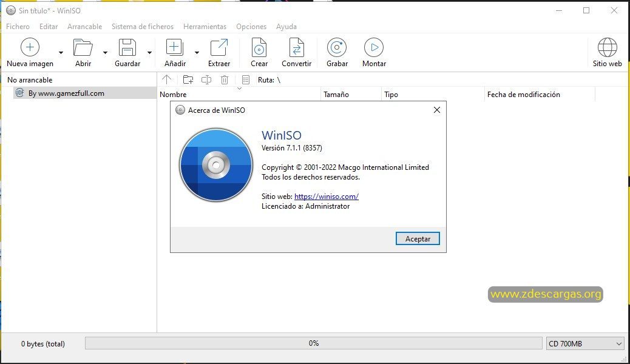Click the Licenciado a: Administrator text

point(305,206)
